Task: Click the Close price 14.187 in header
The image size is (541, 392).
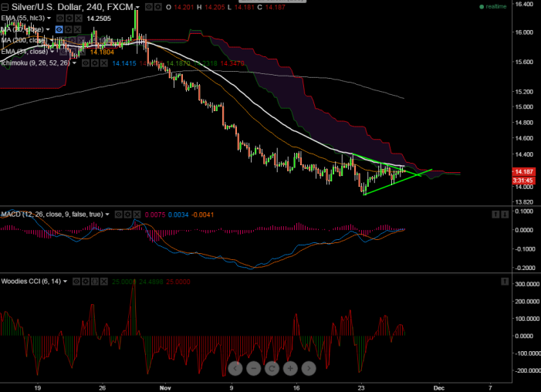Action: pos(275,7)
